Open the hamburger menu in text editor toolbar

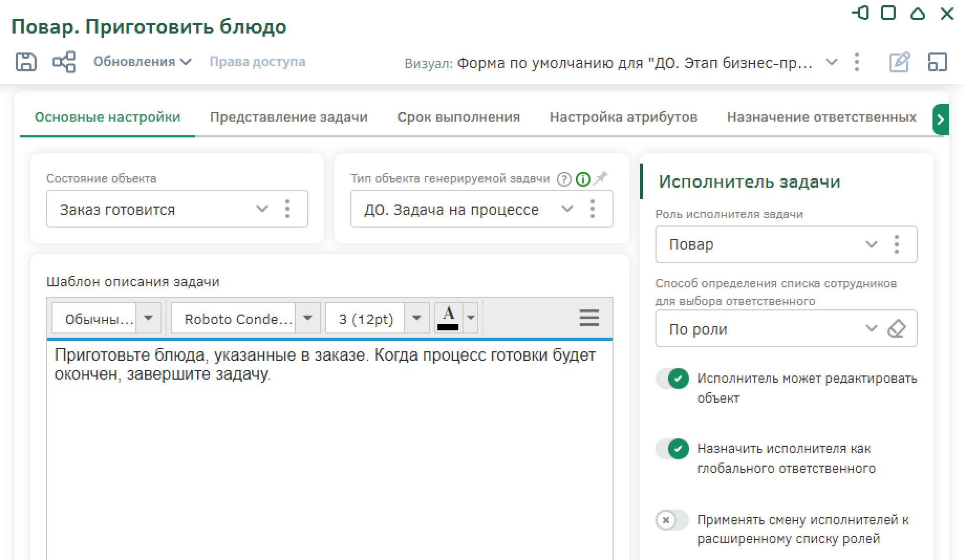coord(588,318)
